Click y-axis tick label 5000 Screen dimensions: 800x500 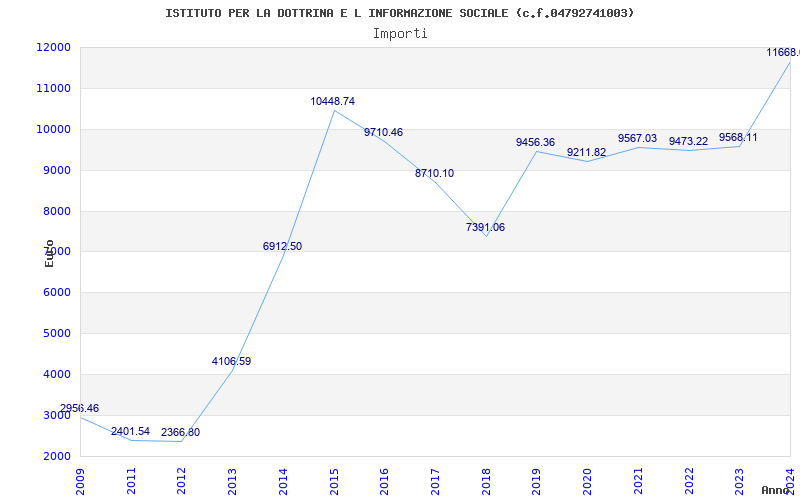tap(55, 334)
